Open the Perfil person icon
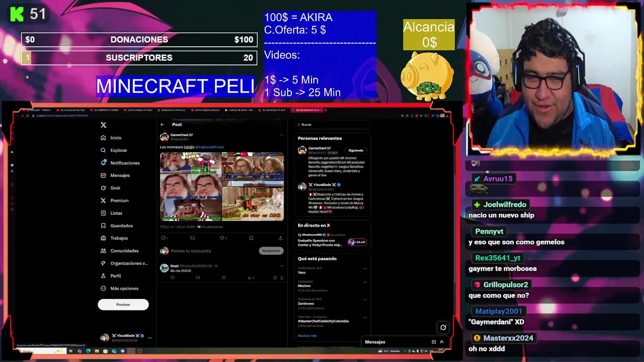 click(103, 276)
